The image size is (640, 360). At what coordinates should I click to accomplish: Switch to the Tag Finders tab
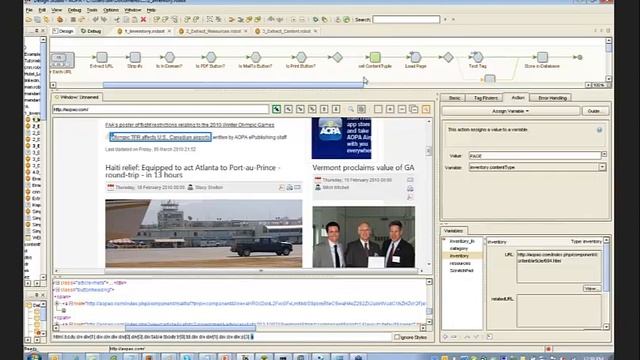[486, 98]
